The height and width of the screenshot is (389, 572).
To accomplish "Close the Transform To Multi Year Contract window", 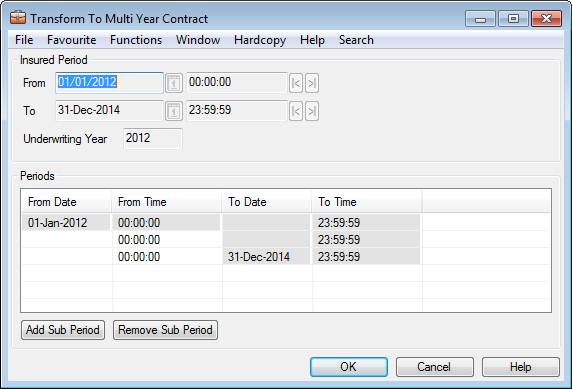I will pos(546,19).
